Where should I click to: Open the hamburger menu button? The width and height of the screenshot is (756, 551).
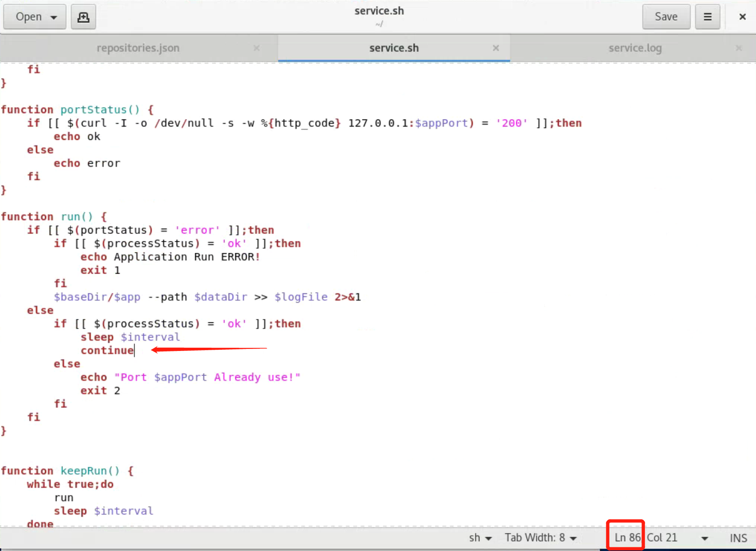(707, 17)
